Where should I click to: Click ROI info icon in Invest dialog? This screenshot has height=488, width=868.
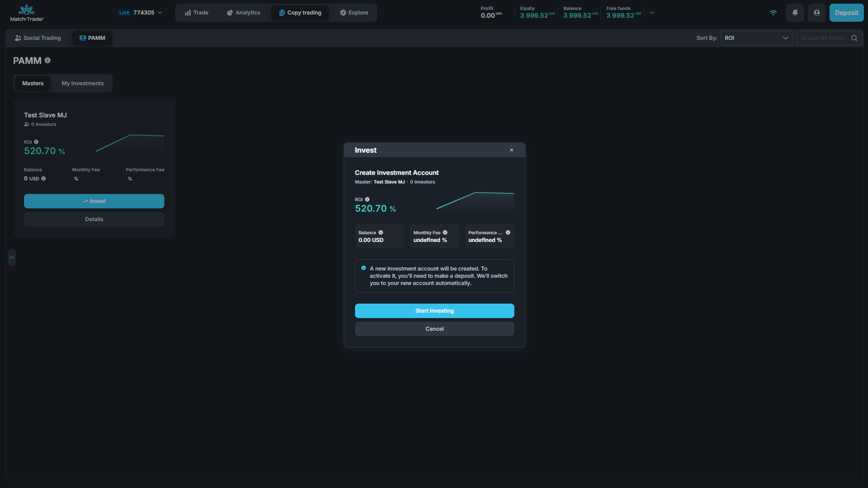[367, 199]
